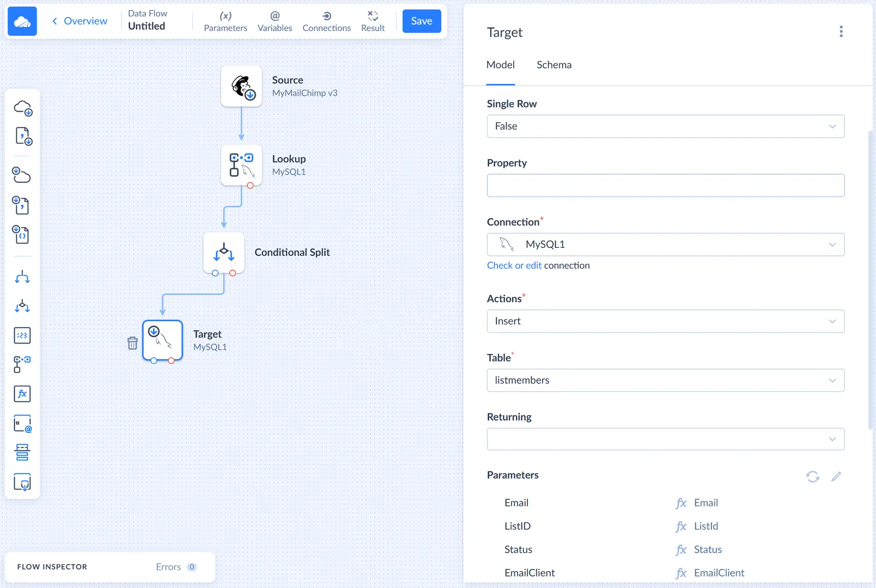The height and width of the screenshot is (588, 876).
Task: Delete the Target component with the trash icon
Action: [132, 343]
